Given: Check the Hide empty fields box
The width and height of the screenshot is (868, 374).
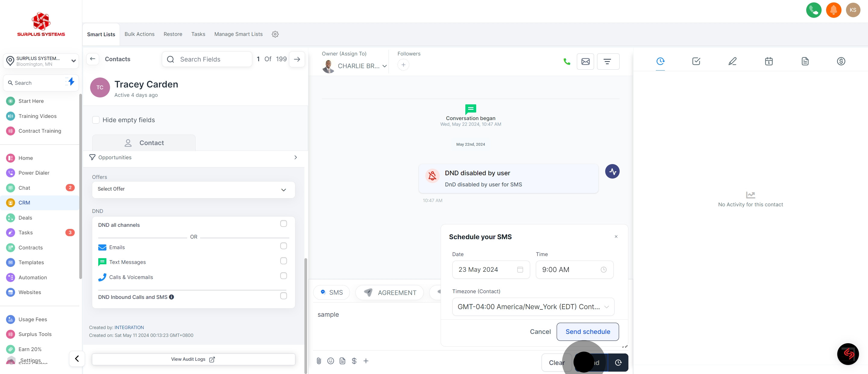Looking at the screenshot, I should (x=96, y=120).
